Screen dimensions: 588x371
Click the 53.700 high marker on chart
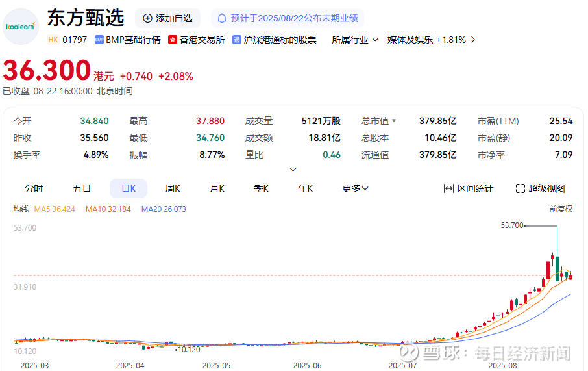512,225
